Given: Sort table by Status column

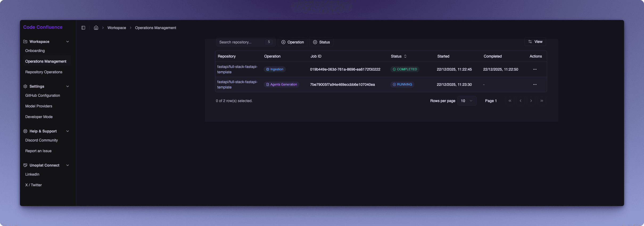Looking at the screenshot, I should tap(399, 56).
